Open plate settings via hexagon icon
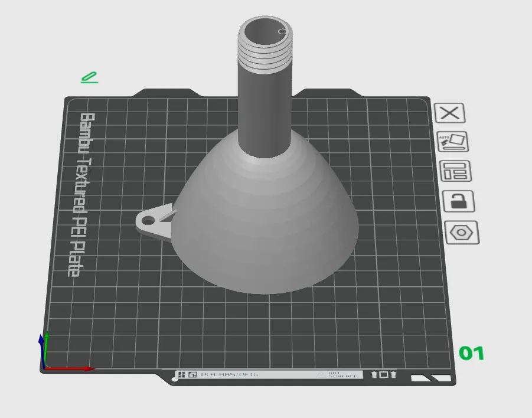The height and width of the screenshot is (418, 532). (x=462, y=233)
